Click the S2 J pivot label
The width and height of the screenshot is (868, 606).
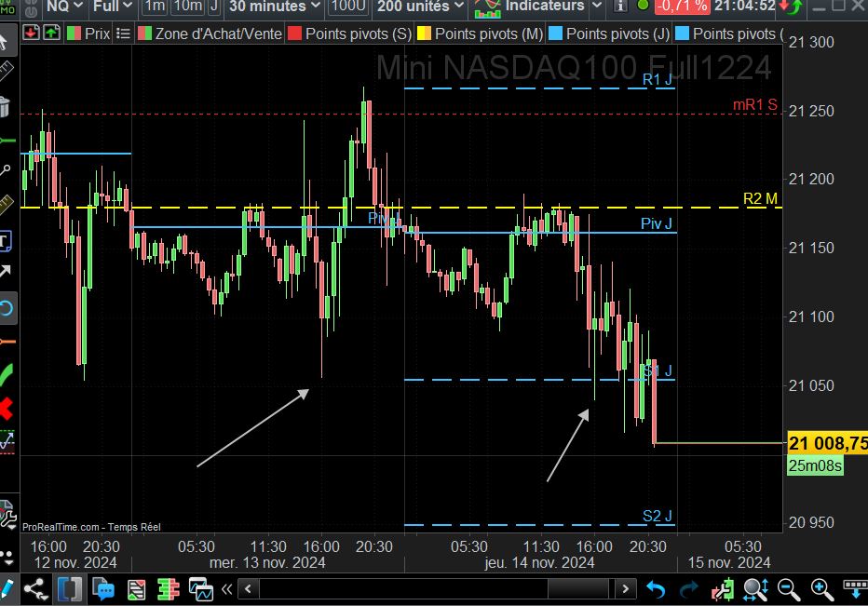pyautogui.click(x=658, y=517)
